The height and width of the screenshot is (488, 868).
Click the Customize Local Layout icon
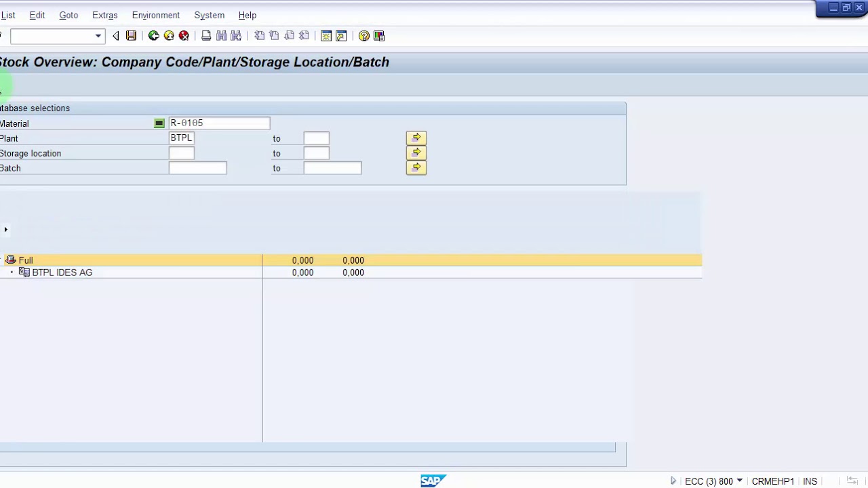(x=379, y=36)
